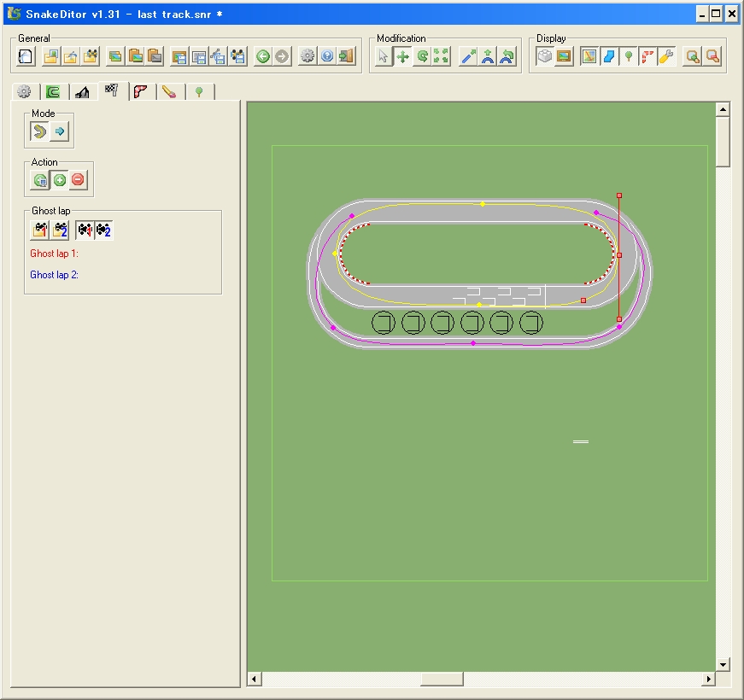This screenshot has width=744, height=700.
Task: Click blue arch with up arrow tool
Action: point(488,57)
